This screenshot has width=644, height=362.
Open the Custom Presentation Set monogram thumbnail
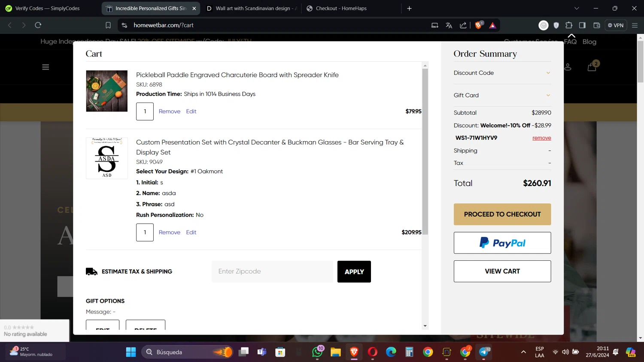107,158
